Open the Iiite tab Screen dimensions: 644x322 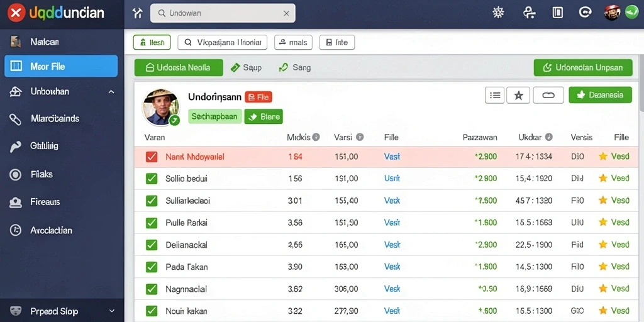[x=337, y=42]
